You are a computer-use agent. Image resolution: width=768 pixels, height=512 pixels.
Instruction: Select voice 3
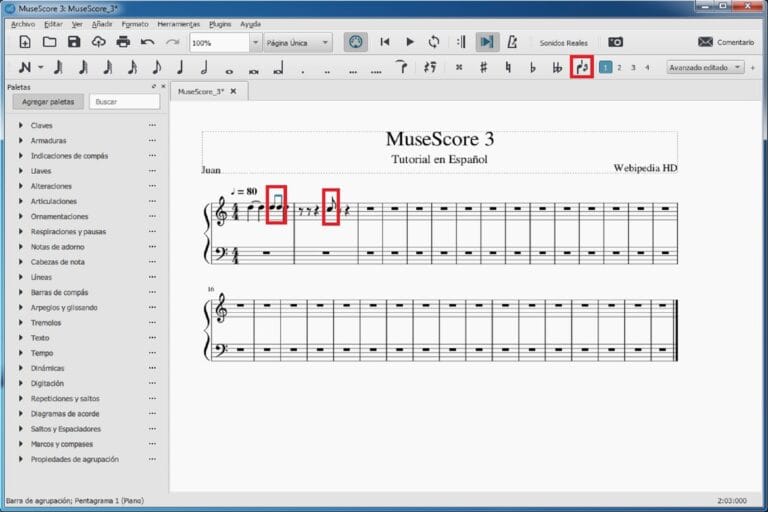pyautogui.click(x=633, y=68)
